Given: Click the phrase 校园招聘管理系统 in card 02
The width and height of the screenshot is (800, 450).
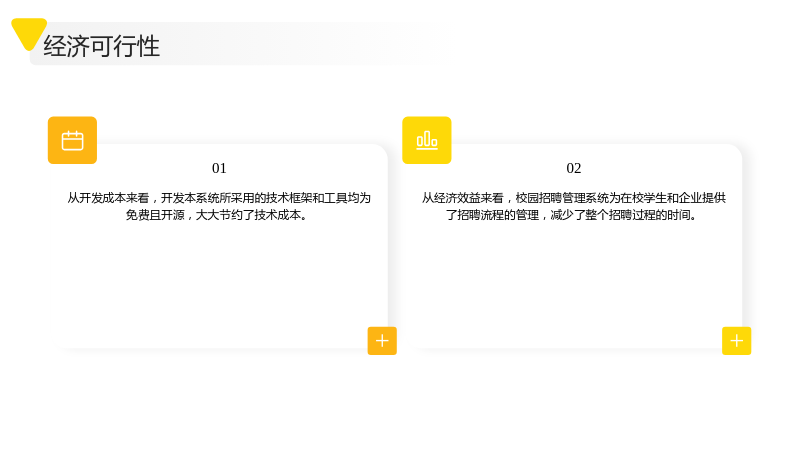Looking at the screenshot, I should pyautogui.click(x=562, y=198).
